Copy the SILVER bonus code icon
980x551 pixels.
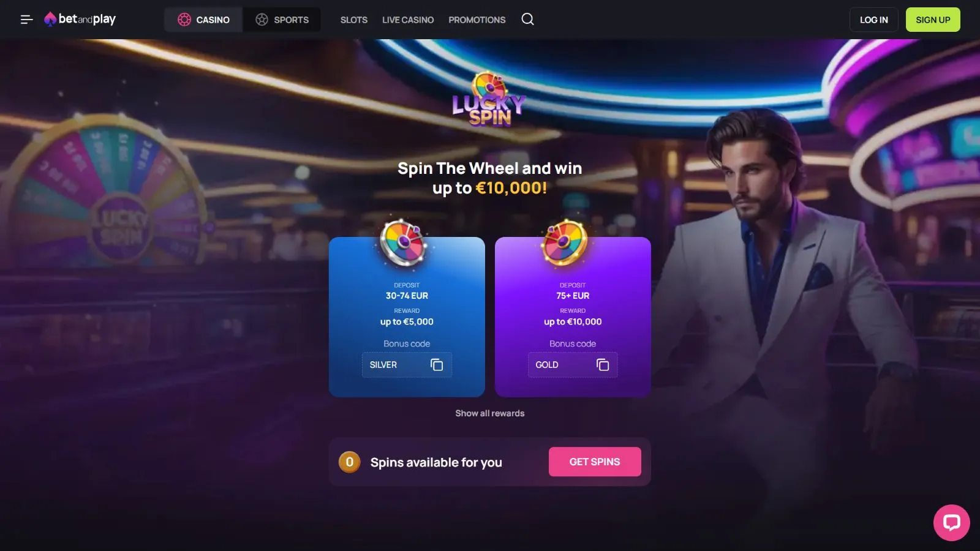[x=437, y=365]
